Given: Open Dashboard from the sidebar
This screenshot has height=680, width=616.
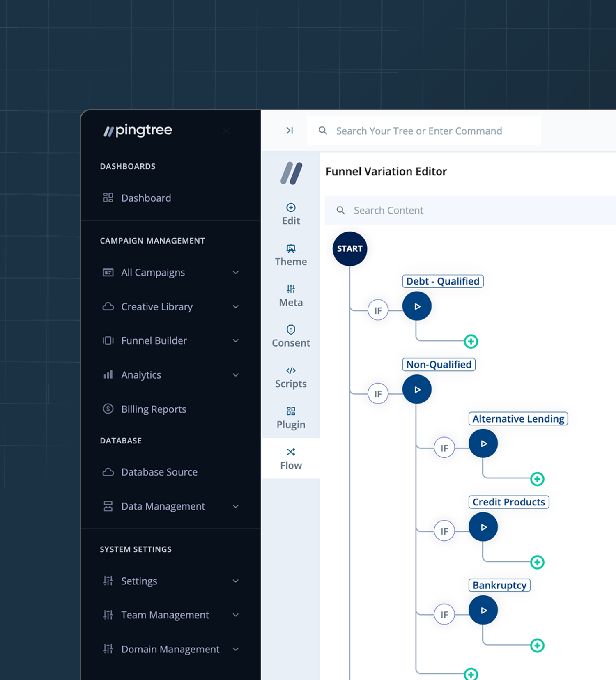Looking at the screenshot, I should click(146, 198).
